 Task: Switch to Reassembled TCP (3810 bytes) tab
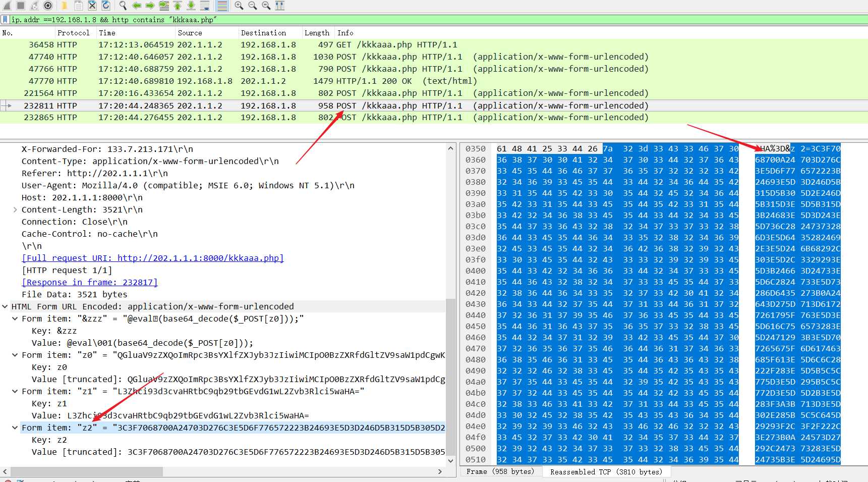[x=606, y=471]
